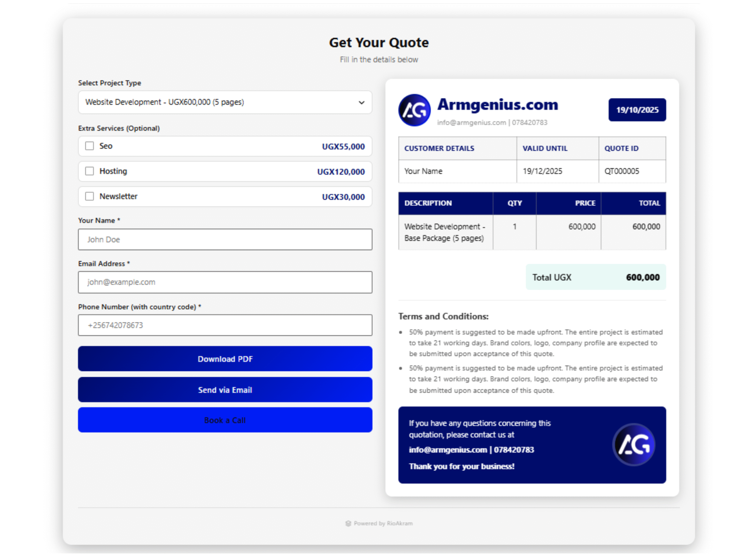Check the Newsletter option
Screen dimensions: 756x560
point(89,196)
